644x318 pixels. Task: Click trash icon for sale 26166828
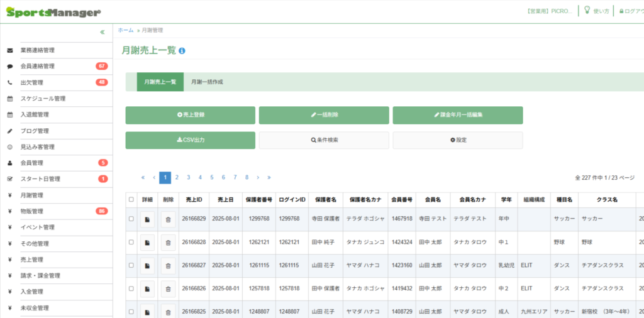[x=168, y=243]
